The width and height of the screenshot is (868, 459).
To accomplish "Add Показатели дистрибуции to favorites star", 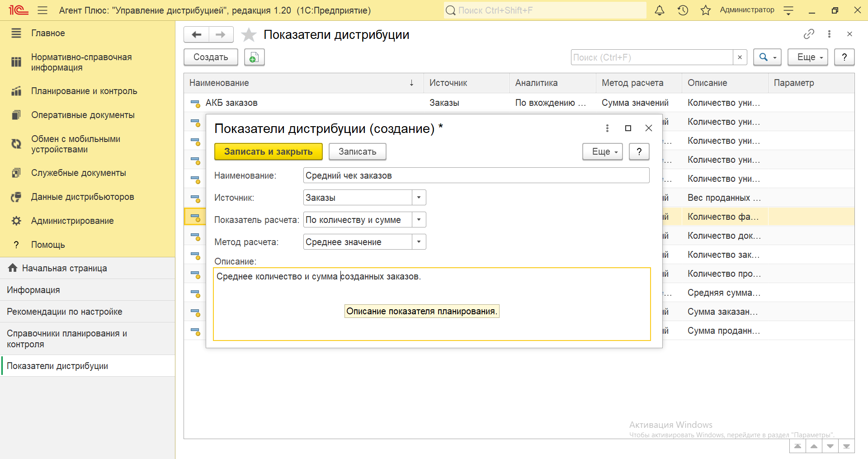I will [249, 35].
